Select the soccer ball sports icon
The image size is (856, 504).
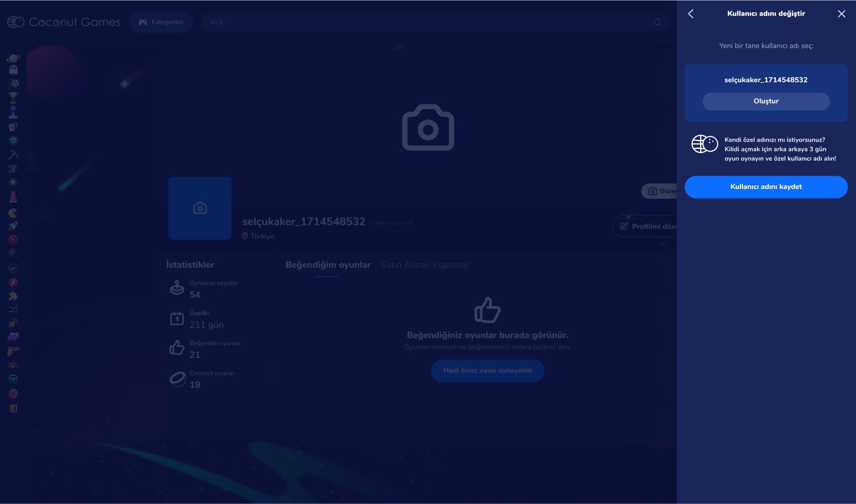coord(13,83)
